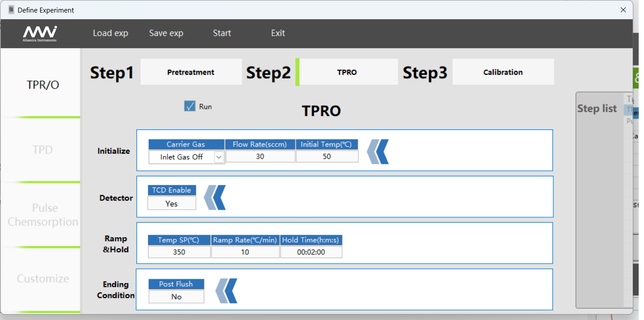Click the double-chevron arrow beside Post Flush
The width and height of the screenshot is (644, 320).
pos(226,291)
